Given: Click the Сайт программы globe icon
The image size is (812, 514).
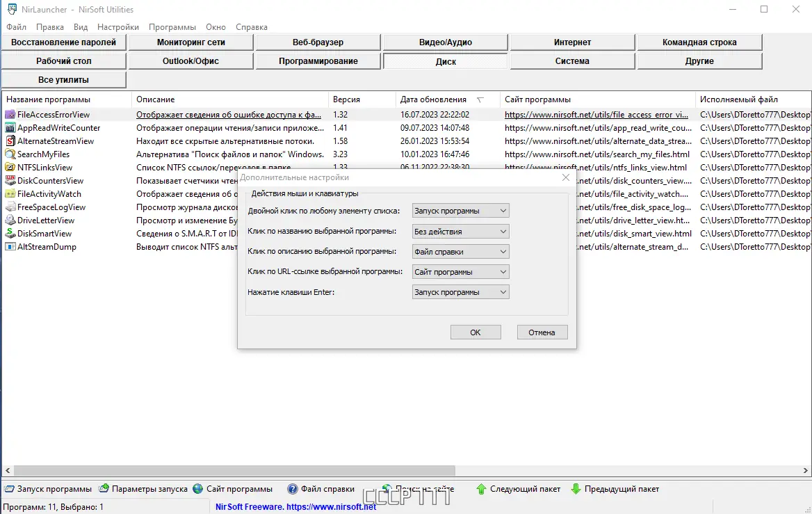Looking at the screenshot, I should 198,488.
